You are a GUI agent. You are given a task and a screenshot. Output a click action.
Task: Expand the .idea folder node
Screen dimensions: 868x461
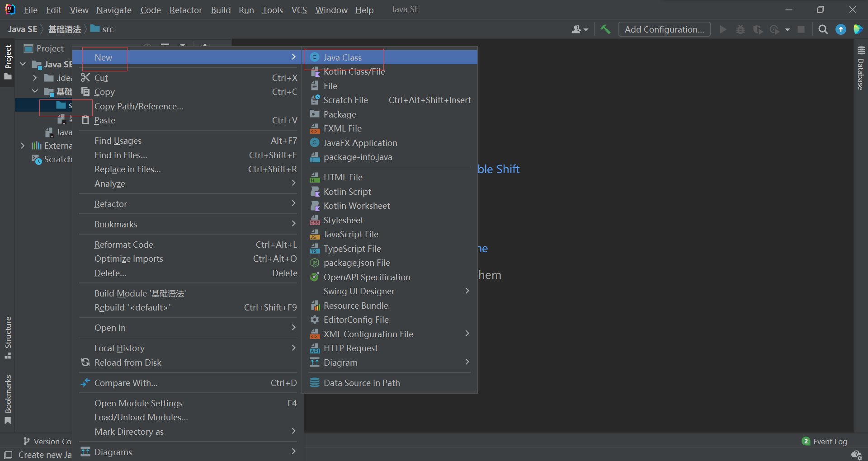click(35, 78)
